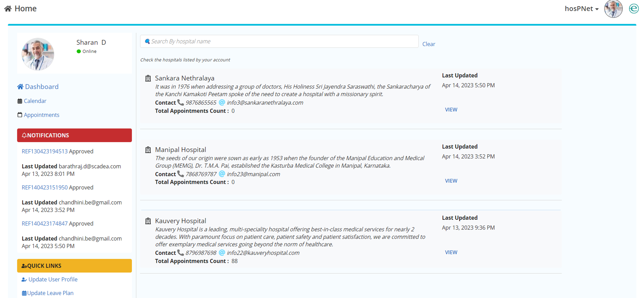View Sankara Nethralaya details
The height and width of the screenshot is (298, 644).
click(451, 110)
